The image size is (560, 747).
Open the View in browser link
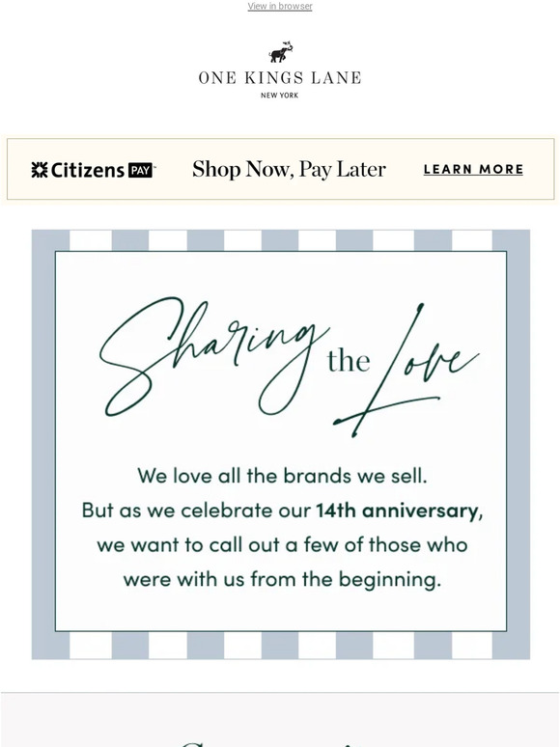point(280,6)
